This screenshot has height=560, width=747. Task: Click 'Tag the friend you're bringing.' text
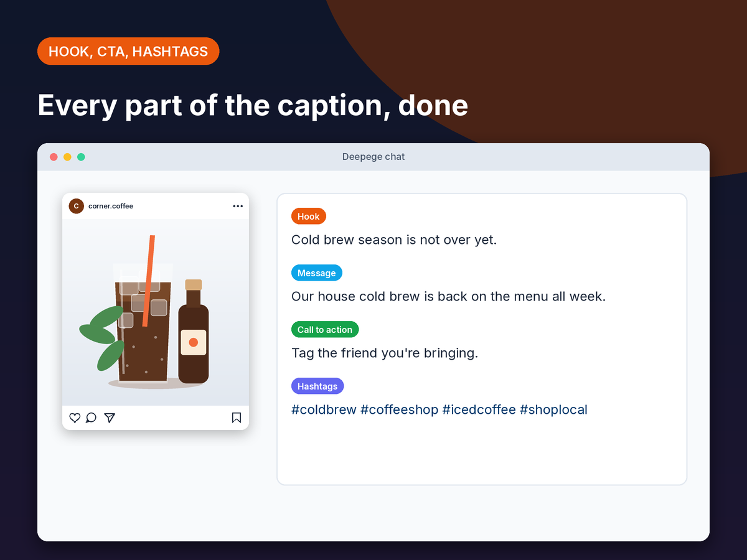385,353
